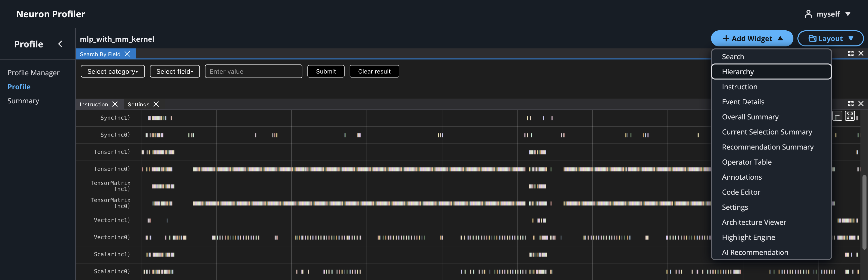
Task: Pick AI Recommendation from the menu
Action: click(755, 252)
